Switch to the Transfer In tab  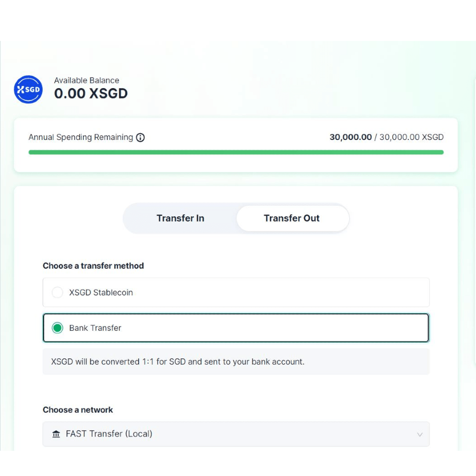click(x=180, y=218)
